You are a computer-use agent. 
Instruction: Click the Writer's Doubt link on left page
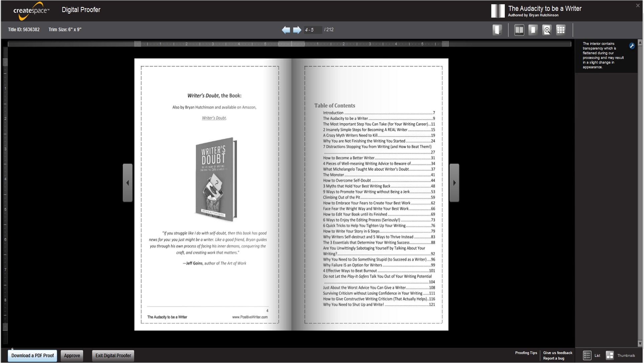pos(214,118)
